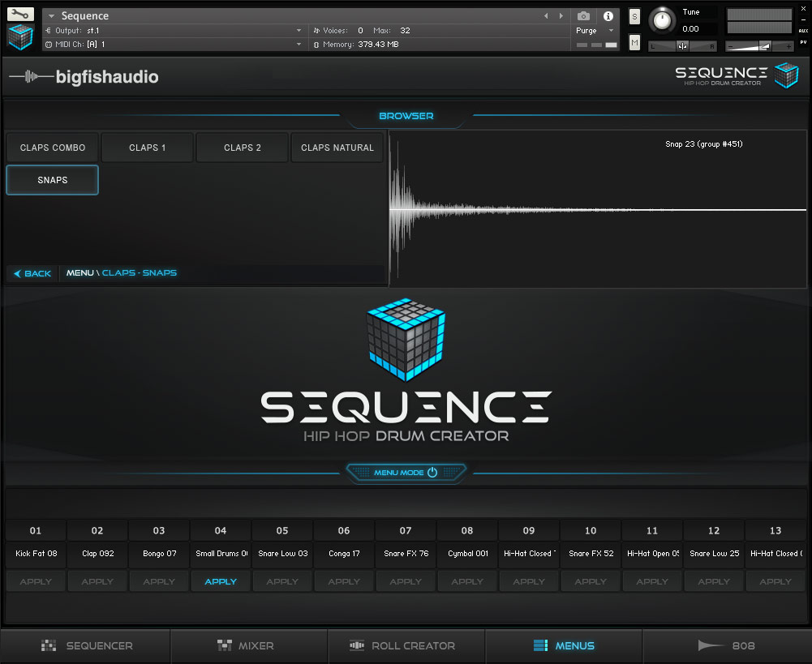Click the Snare Low 25 sample name
The height and width of the screenshot is (664, 812).
(714, 553)
